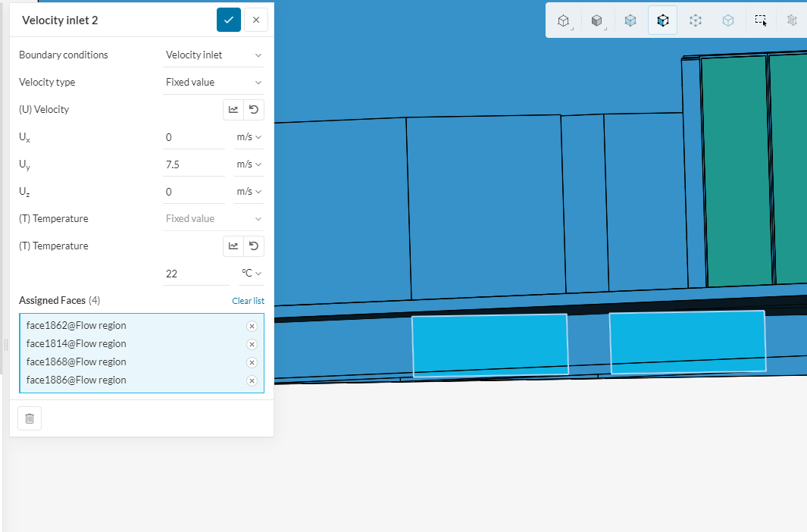Change the Uz unit m/s dropdown
The image size is (807, 532).
tap(249, 192)
